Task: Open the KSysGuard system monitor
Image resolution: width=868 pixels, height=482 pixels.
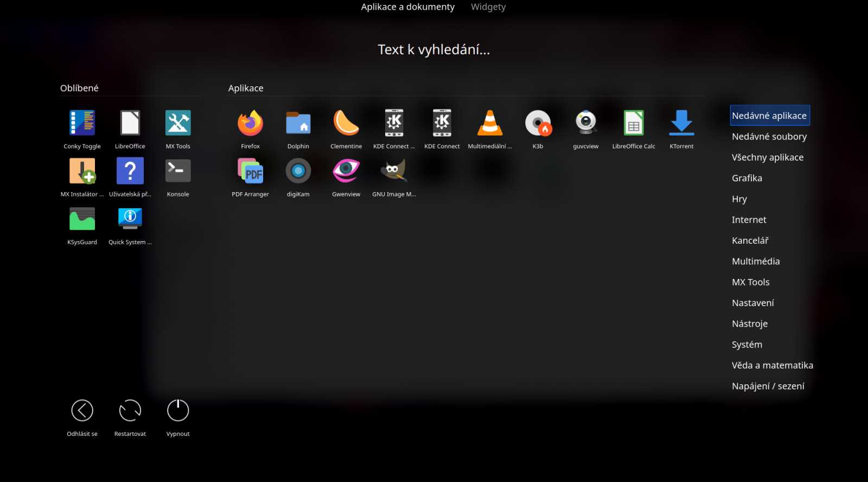Action: 82,225
